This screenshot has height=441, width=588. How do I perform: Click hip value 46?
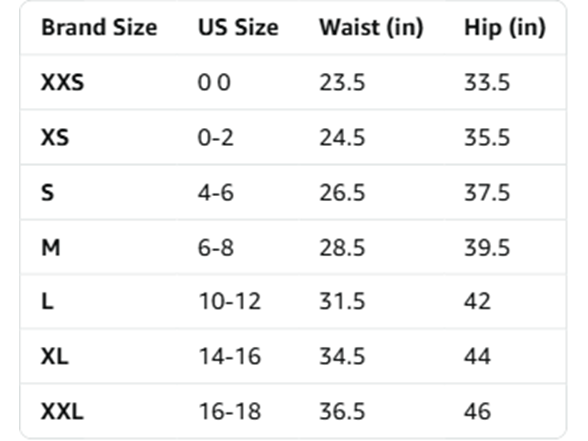click(x=477, y=411)
